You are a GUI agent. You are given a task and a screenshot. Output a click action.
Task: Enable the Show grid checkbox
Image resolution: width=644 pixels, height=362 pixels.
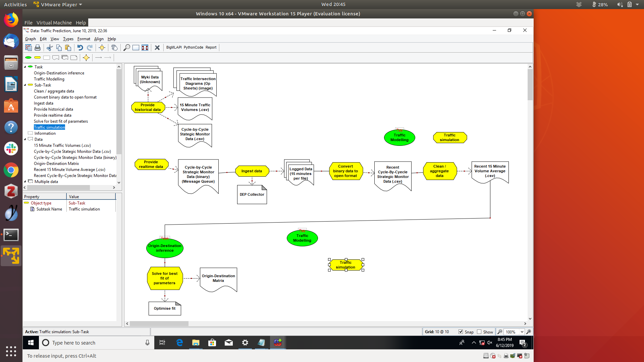(x=479, y=332)
